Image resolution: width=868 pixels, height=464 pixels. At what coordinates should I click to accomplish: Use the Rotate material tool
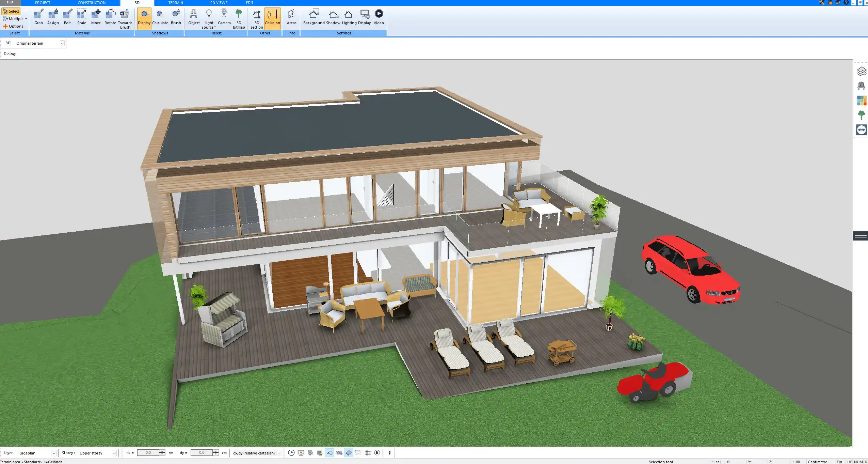tap(110, 17)
